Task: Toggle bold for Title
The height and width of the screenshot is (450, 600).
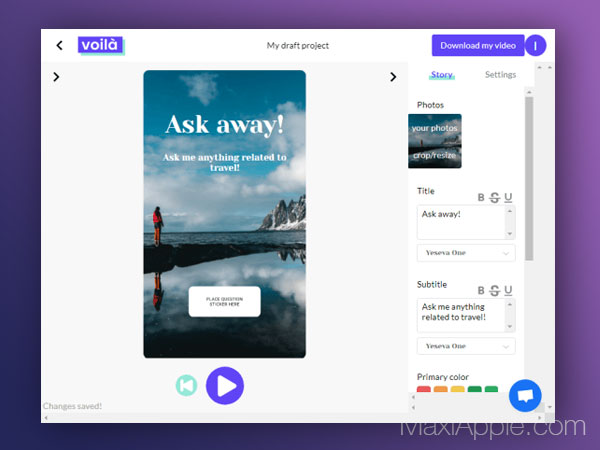Action: tap(481, 197)
